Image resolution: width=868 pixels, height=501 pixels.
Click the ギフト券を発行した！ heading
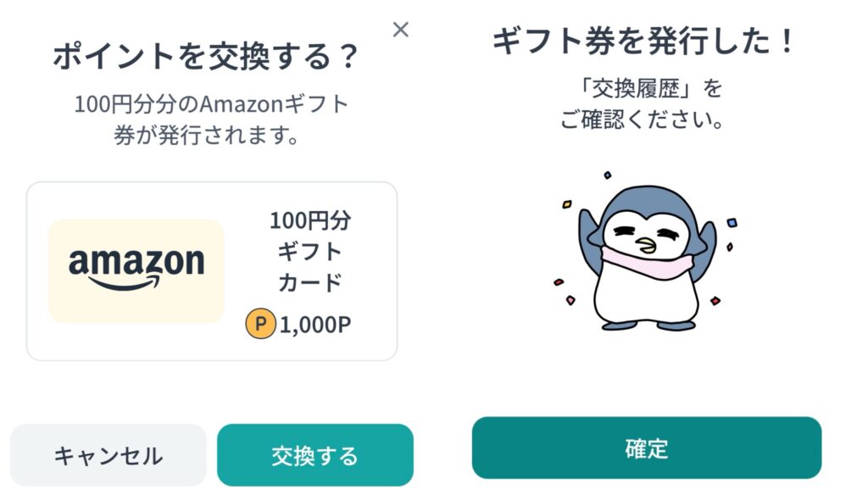click(x=645, y=41)
